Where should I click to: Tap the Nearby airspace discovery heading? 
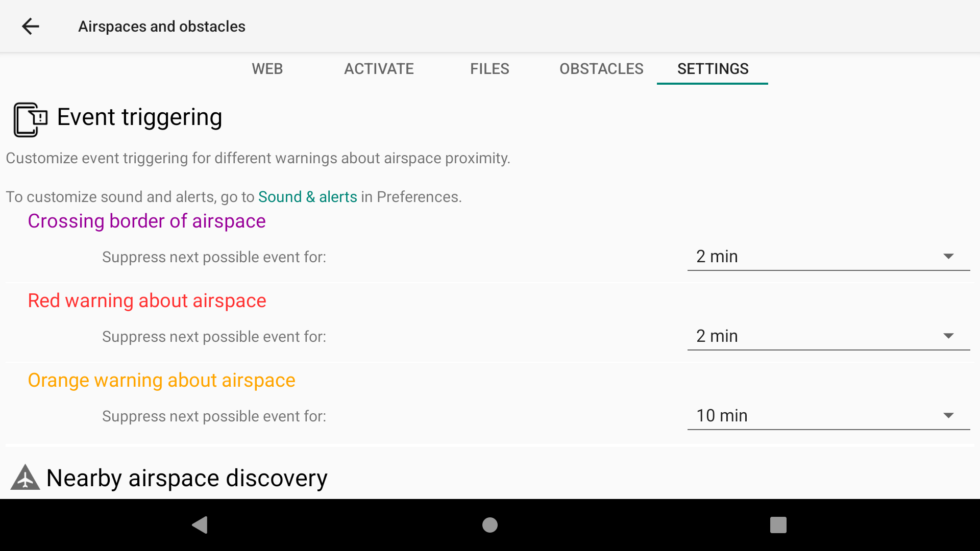tap(187, 478)
